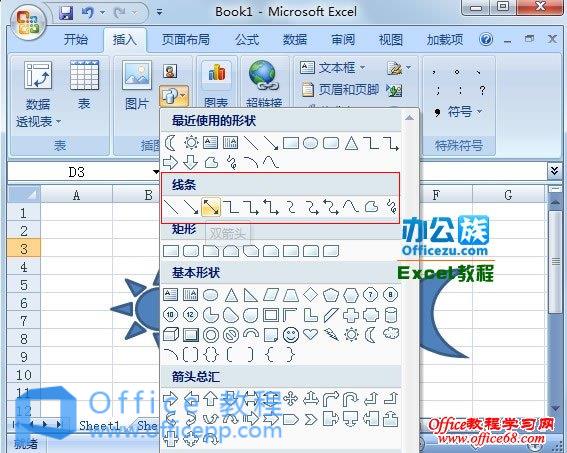
Task: Open the View (视图) tab
Action: (x=390, y=39)
